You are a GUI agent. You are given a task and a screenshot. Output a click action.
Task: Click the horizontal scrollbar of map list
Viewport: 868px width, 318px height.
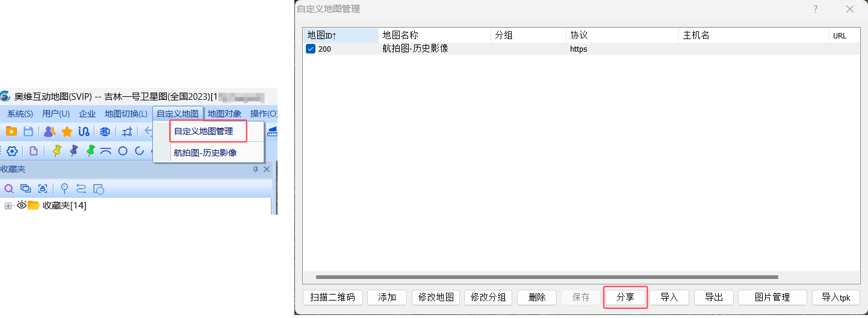pyautogui.click(x=547, y=277)
